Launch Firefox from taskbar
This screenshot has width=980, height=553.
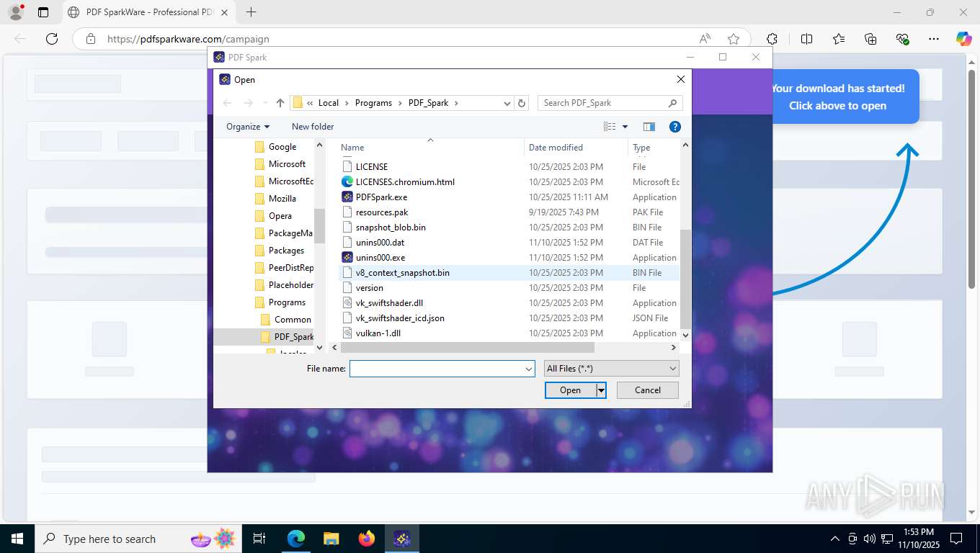coord(367,539)
